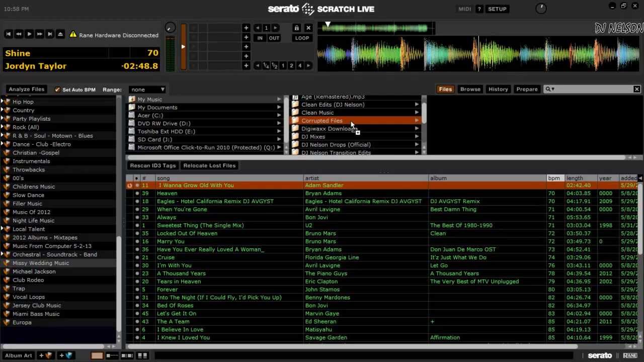Choose the 1/4 beat auto-loop
This screenshot has width=644, height=362.
(x=266, y=66)
